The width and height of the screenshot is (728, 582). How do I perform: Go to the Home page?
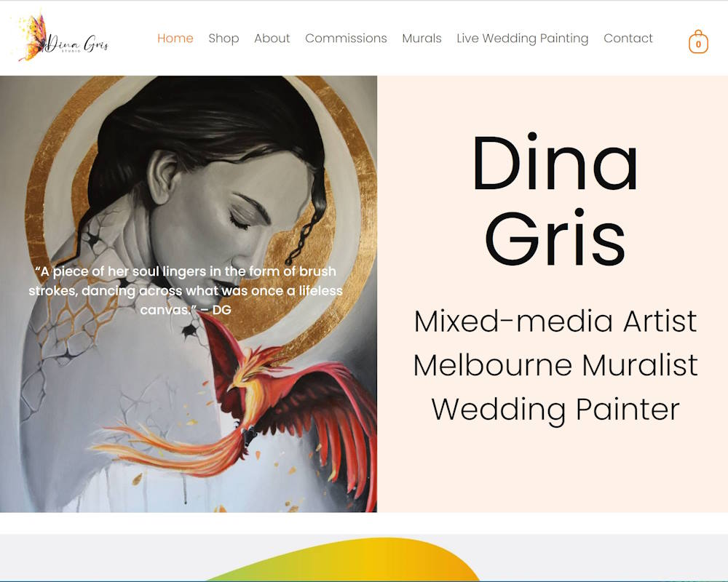click(175, 39)
